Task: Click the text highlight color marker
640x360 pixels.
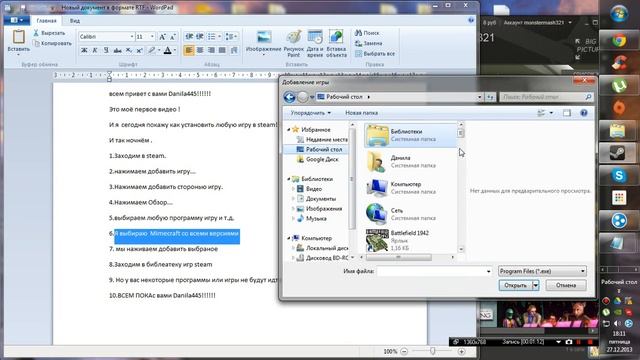Action: coord(151,50)
